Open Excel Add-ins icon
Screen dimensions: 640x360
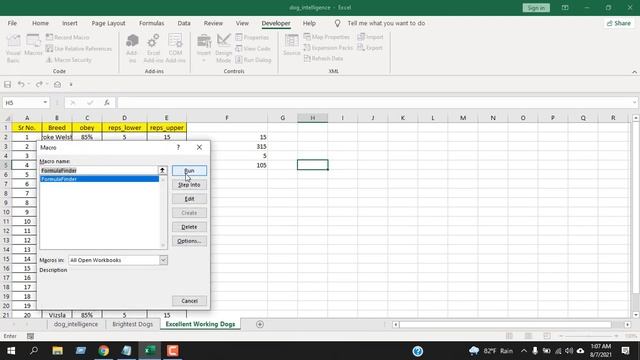(153, 48)
